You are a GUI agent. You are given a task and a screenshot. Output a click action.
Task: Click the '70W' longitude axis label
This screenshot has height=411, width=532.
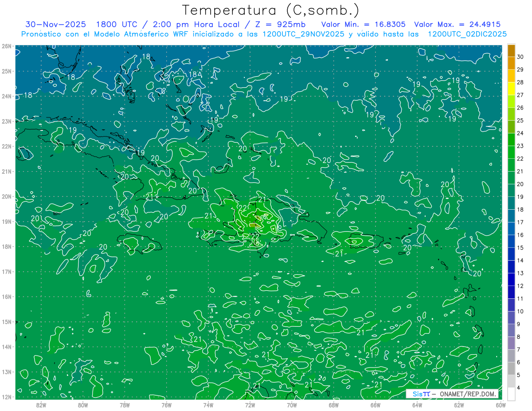292,404
